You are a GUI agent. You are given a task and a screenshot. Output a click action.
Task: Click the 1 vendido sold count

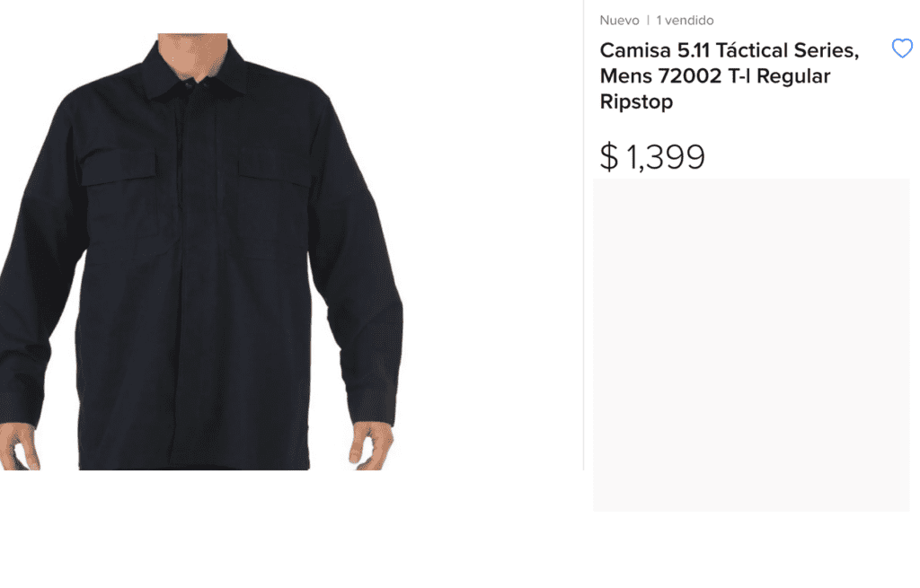685,21
